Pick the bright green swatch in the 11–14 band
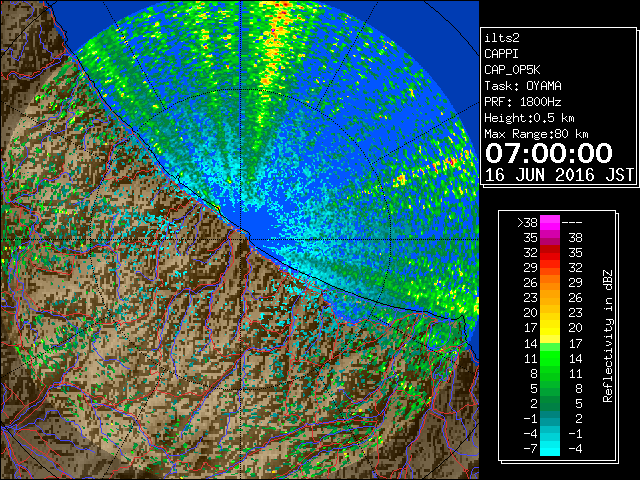Image resolution: width=640 pixels, height=480 pixels. [550, 358]
